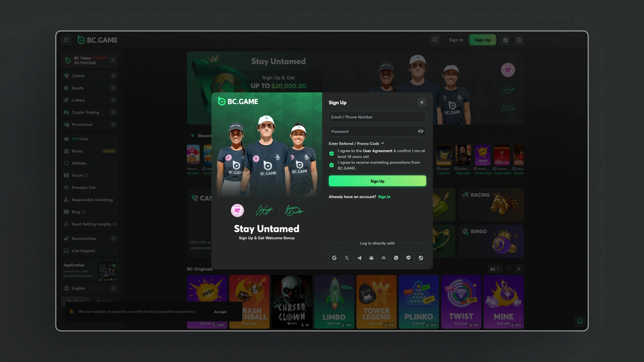Focus the Email / Phone Number field
Screen dimensions: 644x362
click(x=377, y=117)
